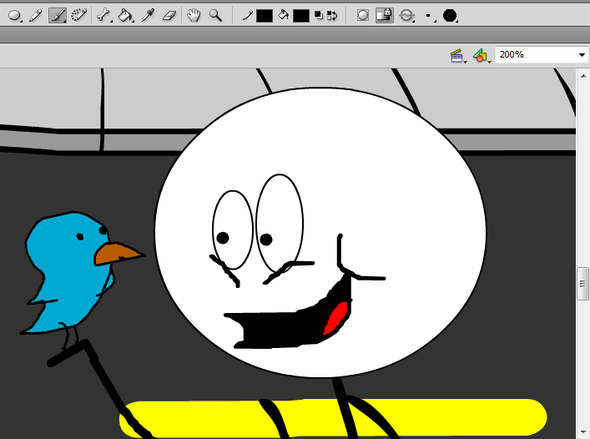Open the fill color swatch

[x=301, y=16]
